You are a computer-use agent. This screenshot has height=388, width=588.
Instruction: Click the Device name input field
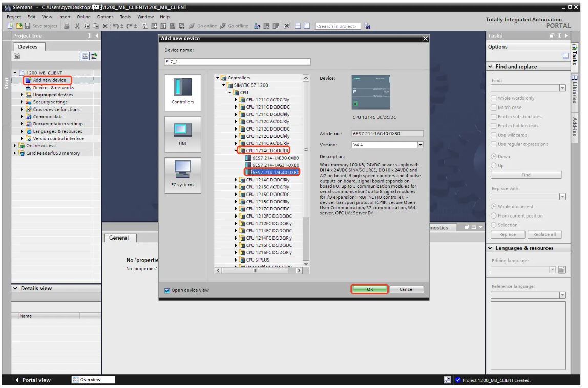237,62
